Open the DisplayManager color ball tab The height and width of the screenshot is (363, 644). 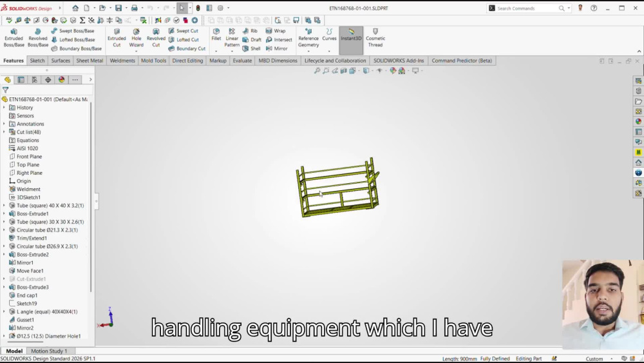(x=62, y=80)
